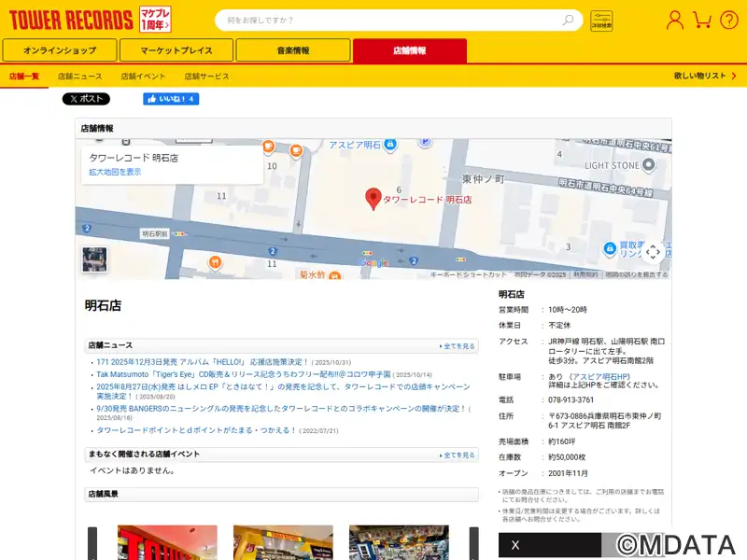Open the マーケットプレイス tab
Screen dimensions: 747x560
click(x=176, y=50)
